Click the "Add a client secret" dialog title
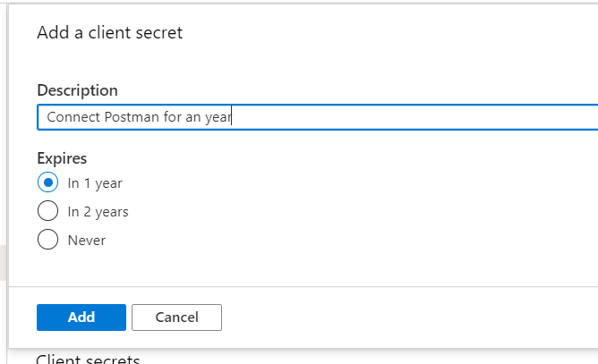Screen dimensions: 598x364 point(109,33)
